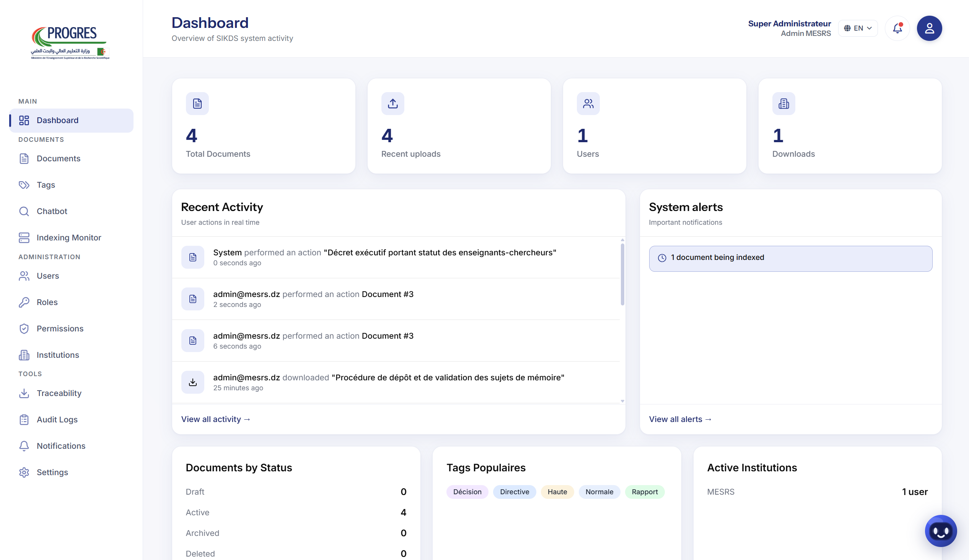Click the Total Documents file icon
The image size is (969, 560).
tap(197, 104)
